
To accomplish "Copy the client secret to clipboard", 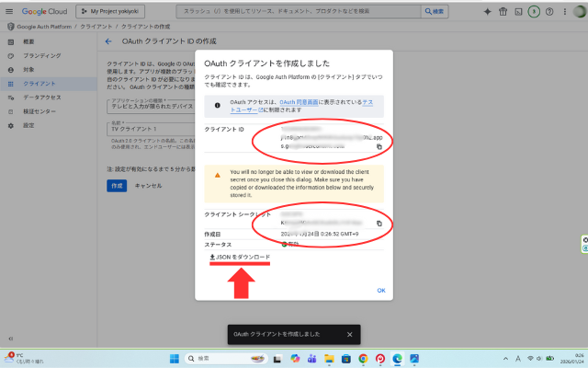I will [379, 223].
